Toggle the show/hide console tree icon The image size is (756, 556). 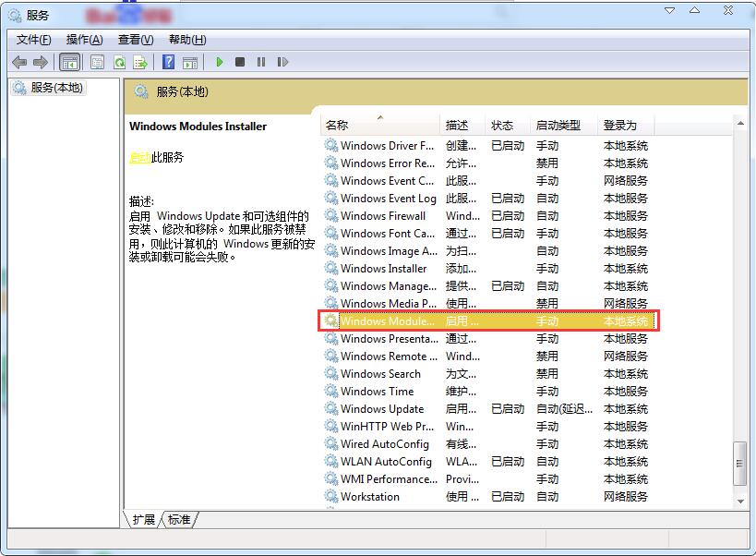coord(69,62)
